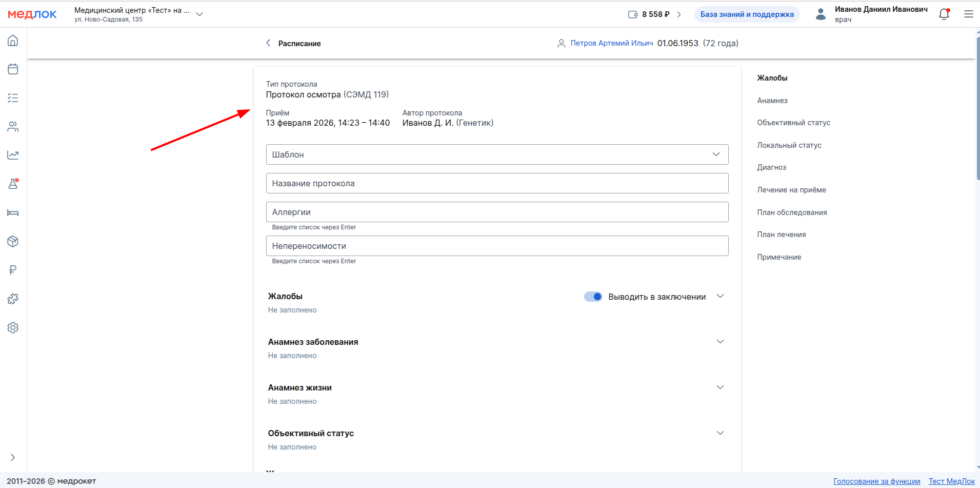
Task: Toggle 'Выводить в заключении' switch for Жалобы
Action: [593, 297]
